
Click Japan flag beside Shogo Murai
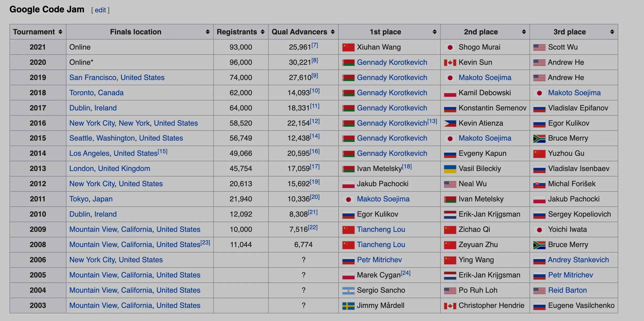(x=450, y=47)
